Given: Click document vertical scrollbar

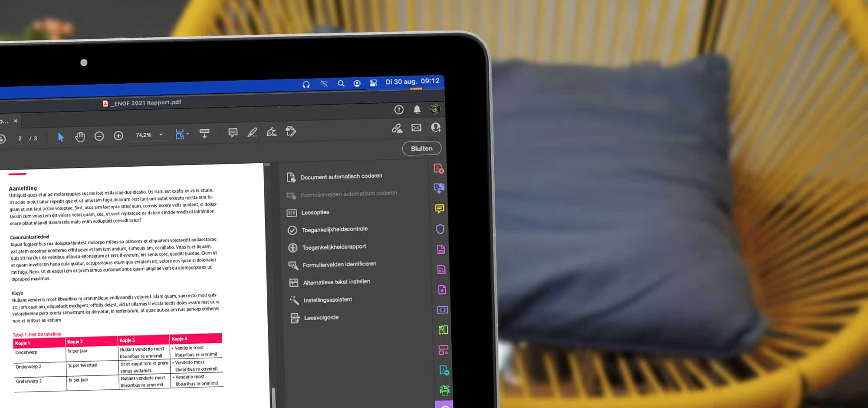Looking at the screenshot, I should (273, 397).
